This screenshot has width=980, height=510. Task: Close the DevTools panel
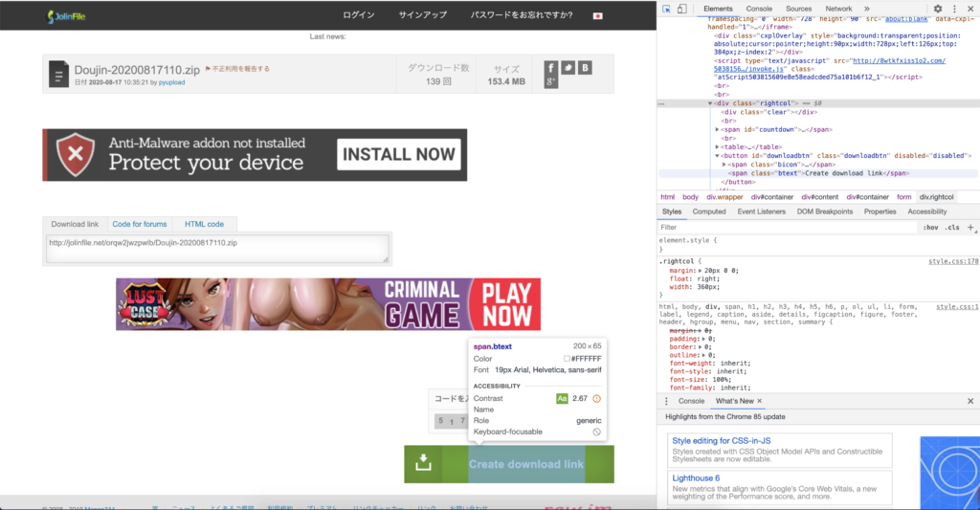click(x=970, y=9)
